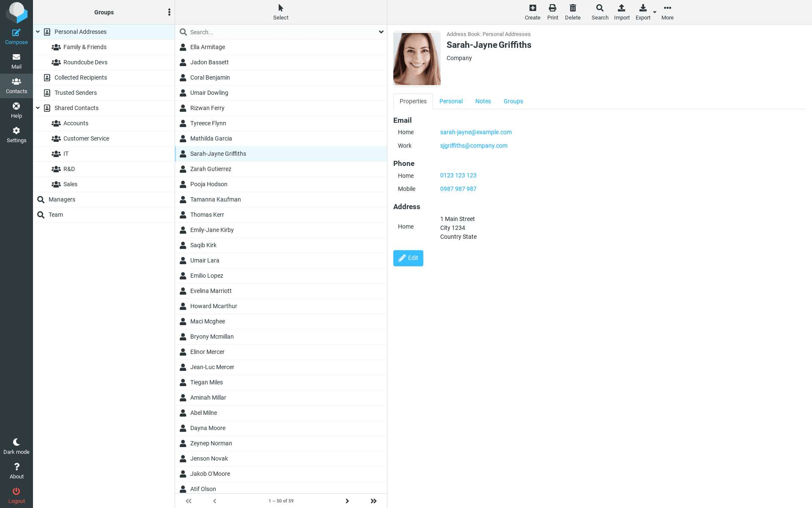Open the Notes tab
The width and height of the screenshot is (812, 508).
click(483, 101)
